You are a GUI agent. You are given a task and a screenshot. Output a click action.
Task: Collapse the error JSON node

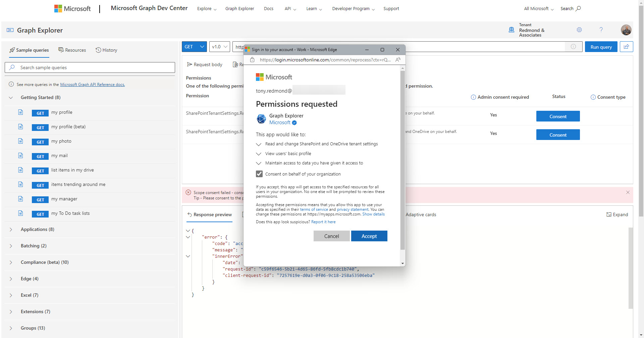pyautogui.click(x=188, y=237)
